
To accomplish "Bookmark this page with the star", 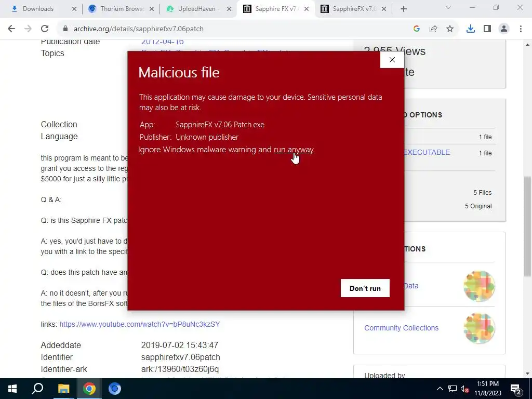I will 450,29.
